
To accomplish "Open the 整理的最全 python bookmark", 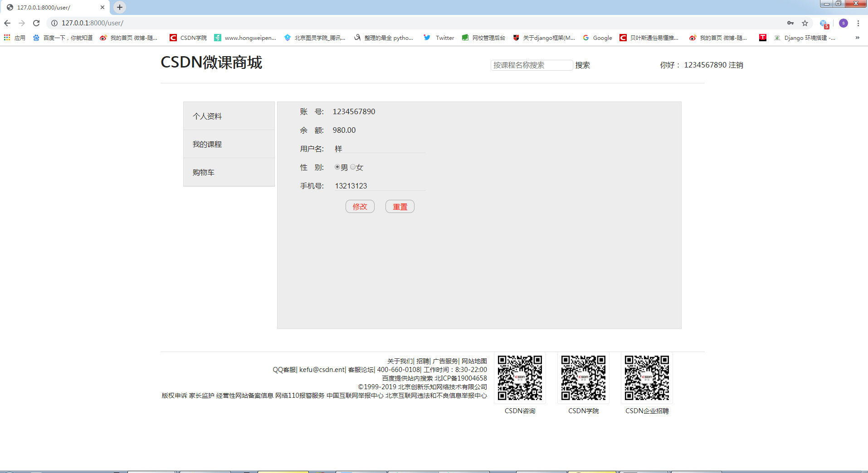I will tap(384, 38).
